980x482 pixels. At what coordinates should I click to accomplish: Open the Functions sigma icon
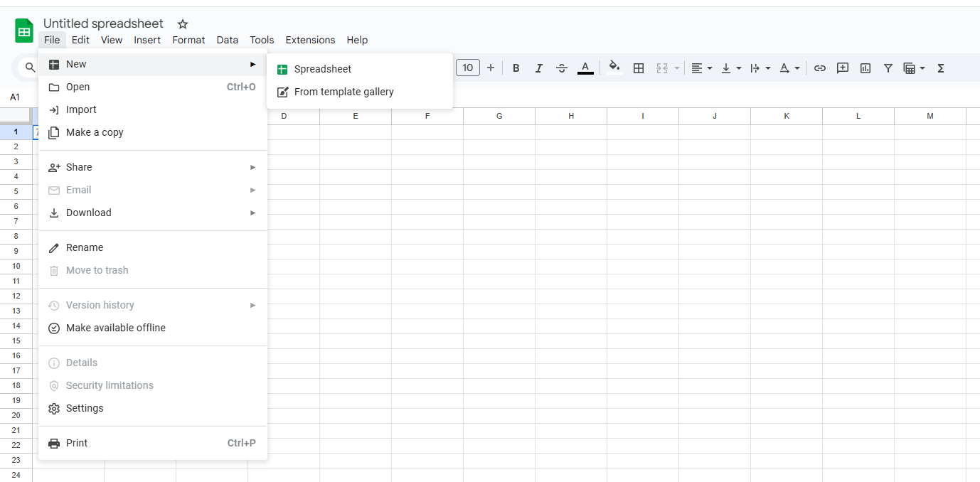[x=941, y=68]
